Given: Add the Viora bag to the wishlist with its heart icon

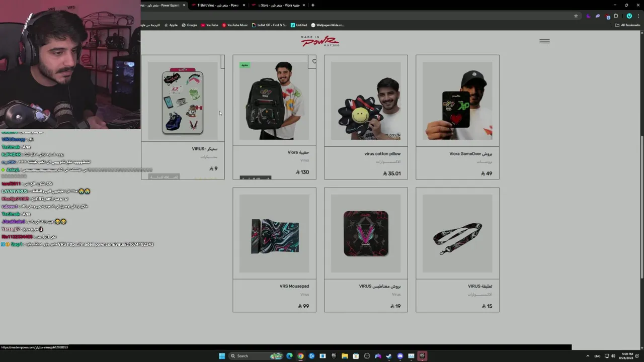Looking at the screenshot, I should (314, 62).
